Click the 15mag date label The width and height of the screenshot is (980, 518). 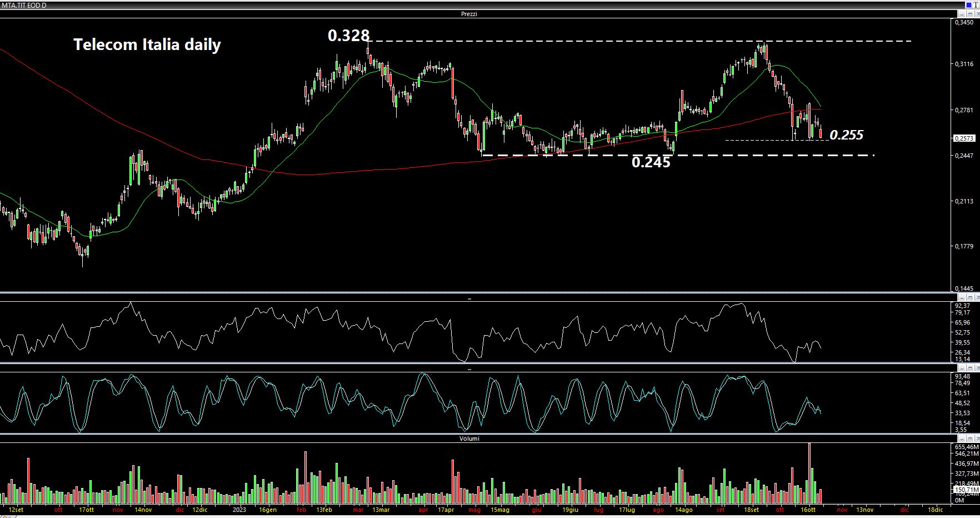(x=499, y=510)
